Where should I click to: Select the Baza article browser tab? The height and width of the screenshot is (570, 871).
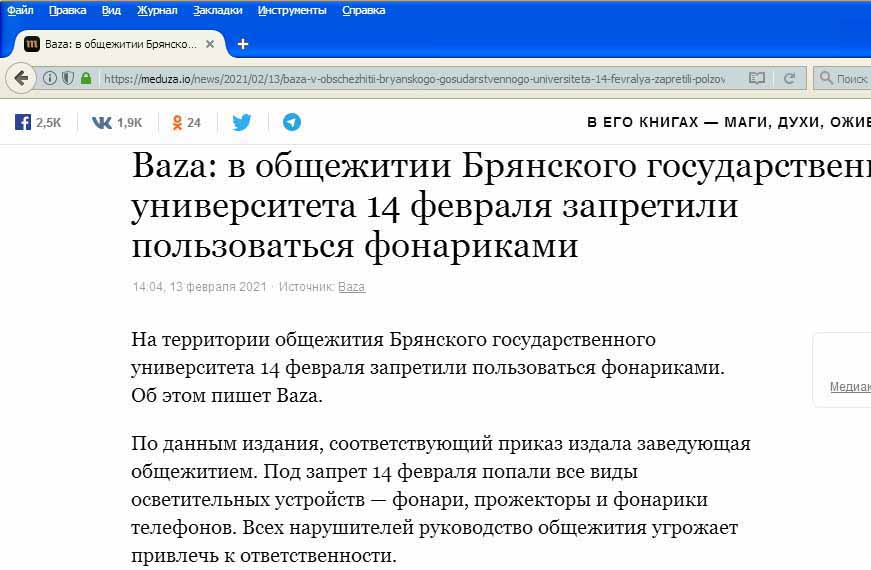(118, 44)
